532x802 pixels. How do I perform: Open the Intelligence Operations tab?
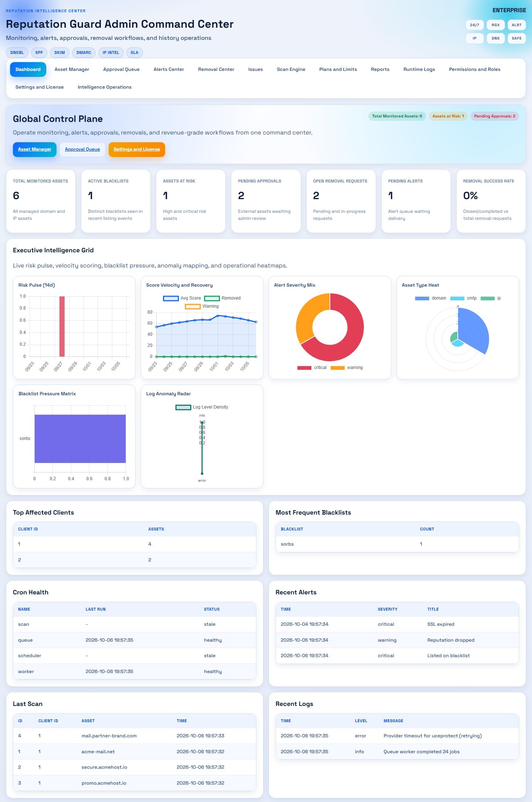(105, 87)
